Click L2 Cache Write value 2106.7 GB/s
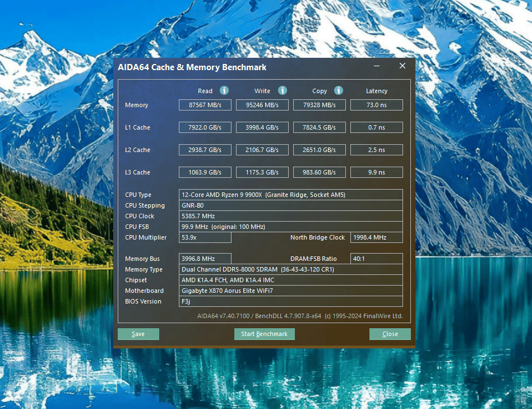 click(262, 150)
